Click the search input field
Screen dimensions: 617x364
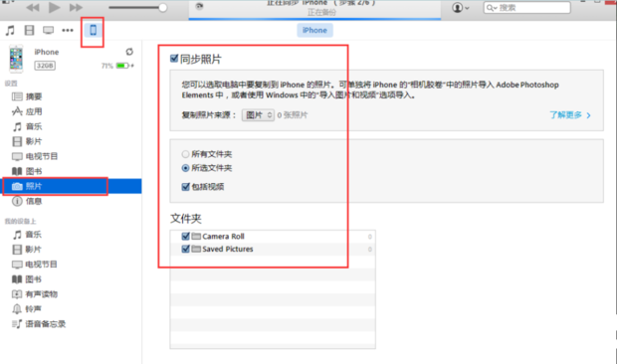[x=526, y=8]
